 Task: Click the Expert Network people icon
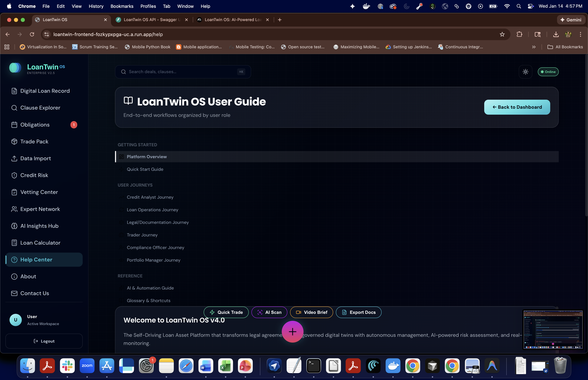14,209
